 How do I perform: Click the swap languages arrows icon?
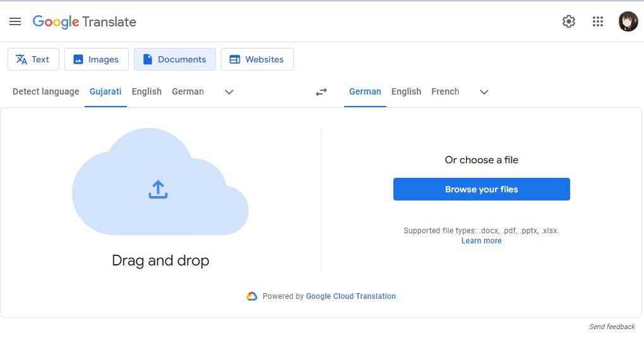click(321, 92)
